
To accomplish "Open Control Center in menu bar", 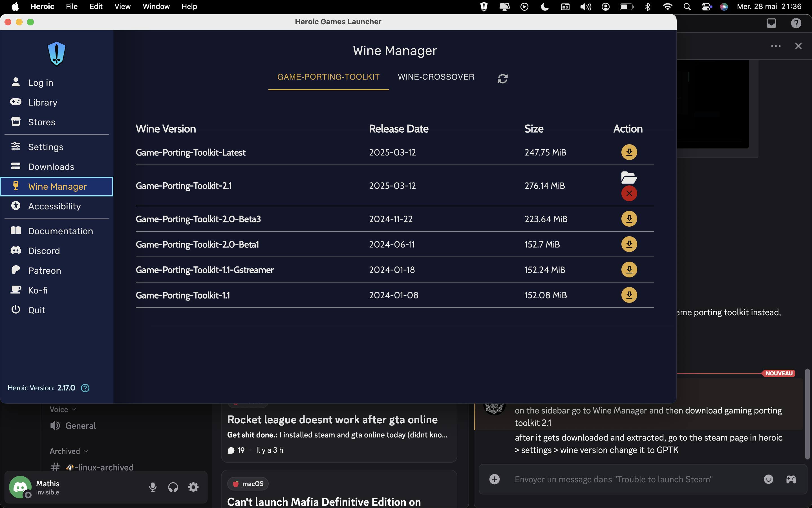I will [x=707, y=7].
